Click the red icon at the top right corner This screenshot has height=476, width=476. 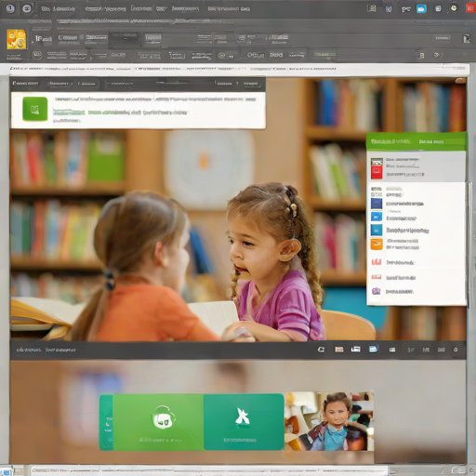coord(470,8)
